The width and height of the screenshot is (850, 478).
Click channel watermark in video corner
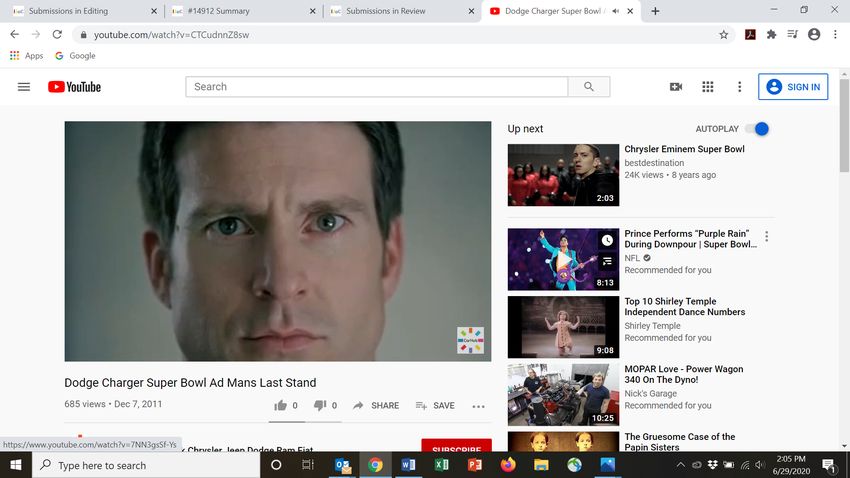[x=470, y=340]
